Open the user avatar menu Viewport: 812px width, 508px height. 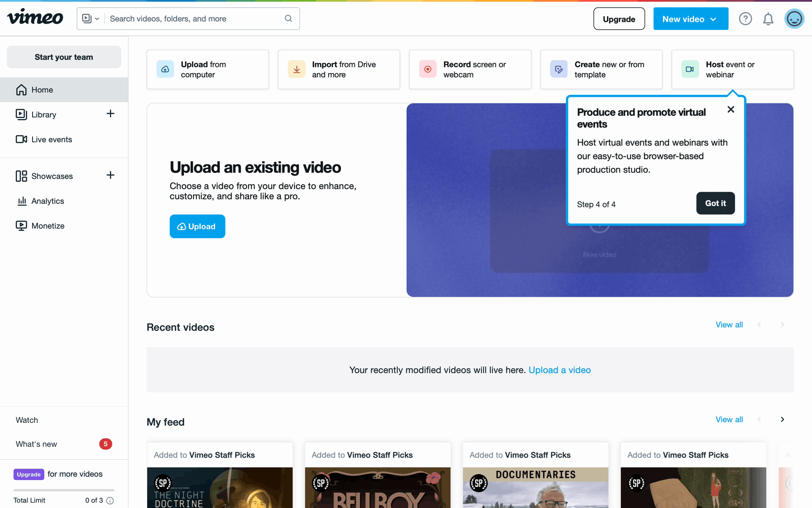tap(794, 19)
